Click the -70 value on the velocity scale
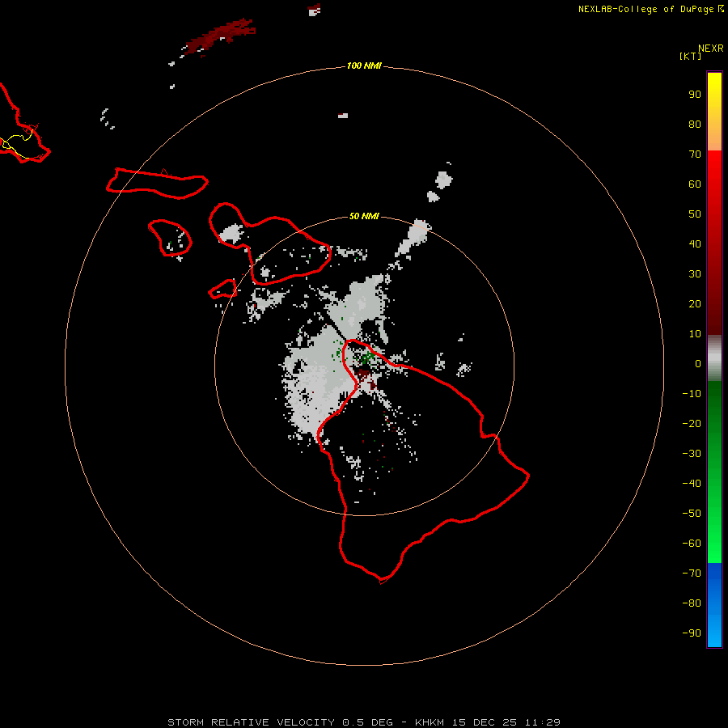This screenshot has height=728, width=728. (x=692, y=574)
